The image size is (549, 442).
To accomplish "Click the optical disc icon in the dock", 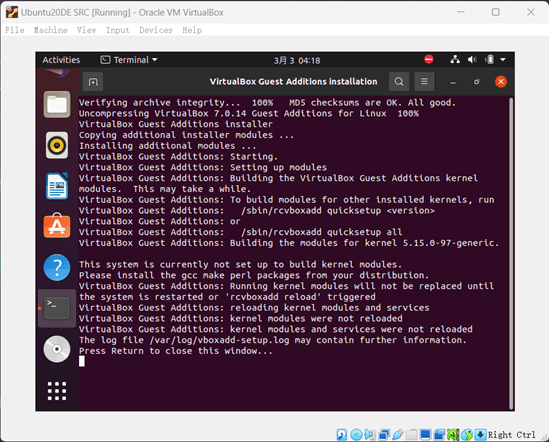I will pos(57,349).
